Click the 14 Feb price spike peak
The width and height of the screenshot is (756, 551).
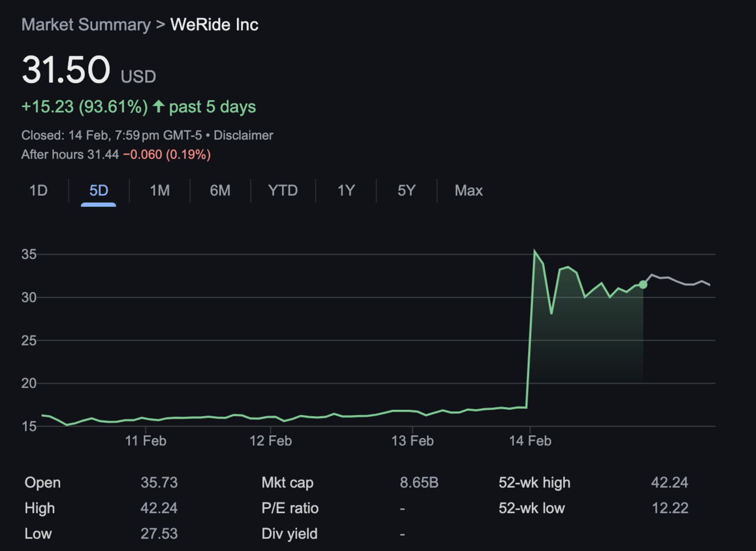(x=534, y=251)
